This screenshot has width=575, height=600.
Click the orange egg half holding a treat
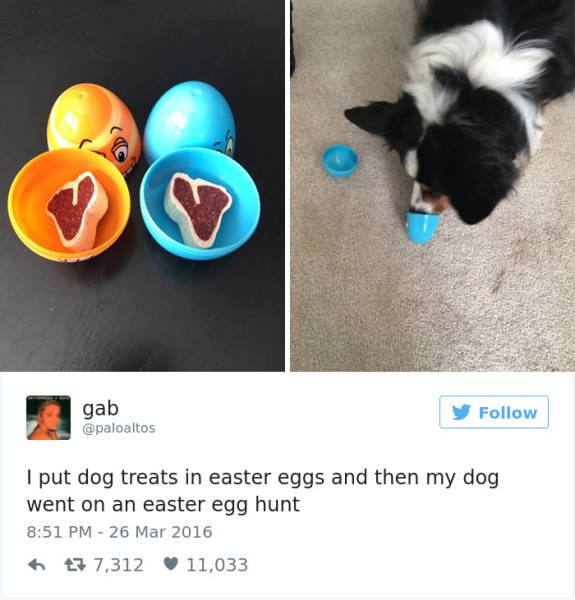point(69,205)
